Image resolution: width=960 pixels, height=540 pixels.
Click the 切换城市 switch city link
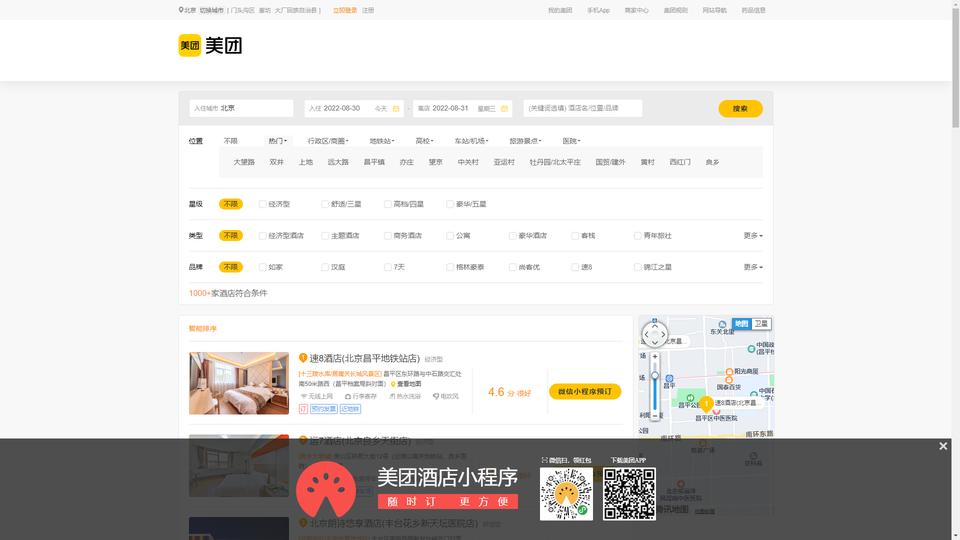[x=211, y=10]
